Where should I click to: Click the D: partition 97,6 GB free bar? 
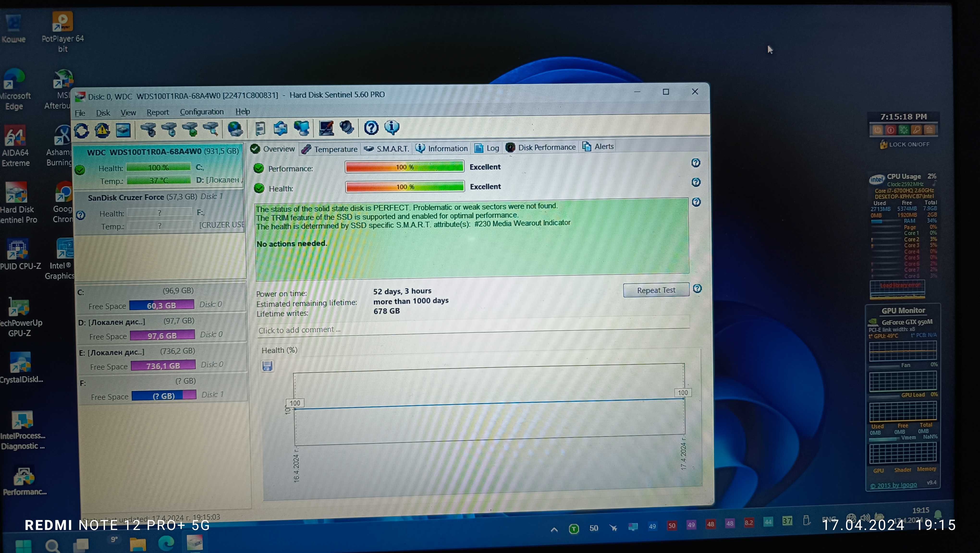coord(162,335)
